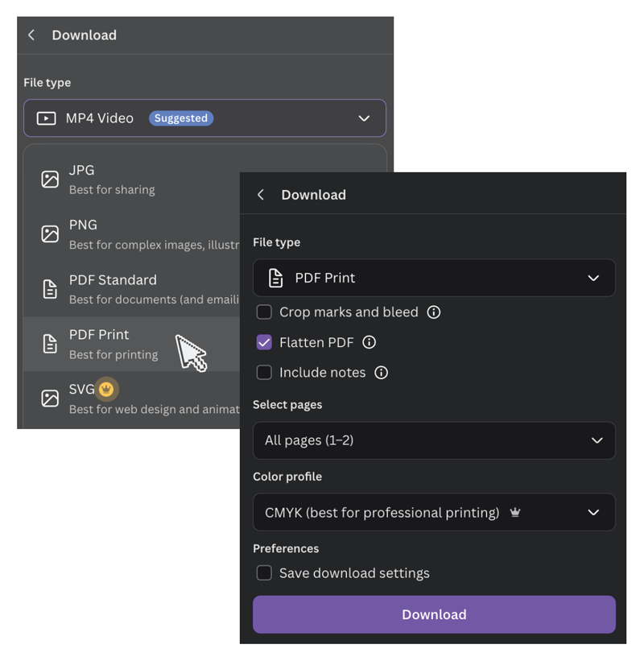644x661 pixels.
Task: Click the info icon next to Crop marks and bleed
Action: point(434,312)
